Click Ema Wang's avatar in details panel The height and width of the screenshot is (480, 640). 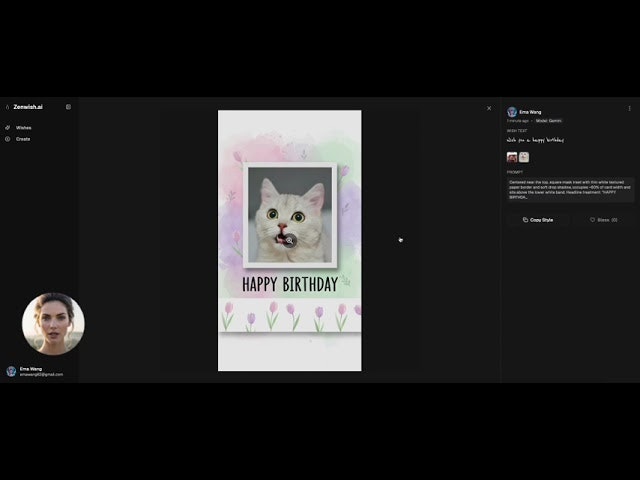pyautogui.click(x=512, y=112)
